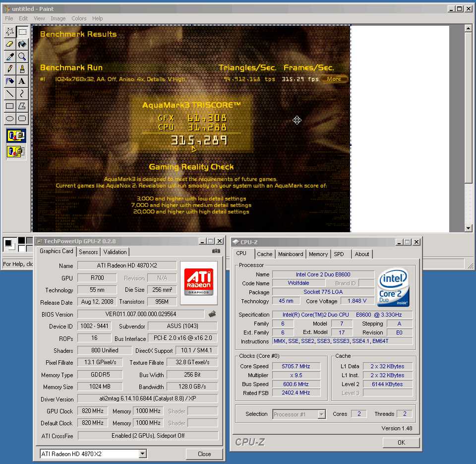Open the Edit menu in Paint
The image size is (476, 464).
pyautogui.click(x=23, y=18)
